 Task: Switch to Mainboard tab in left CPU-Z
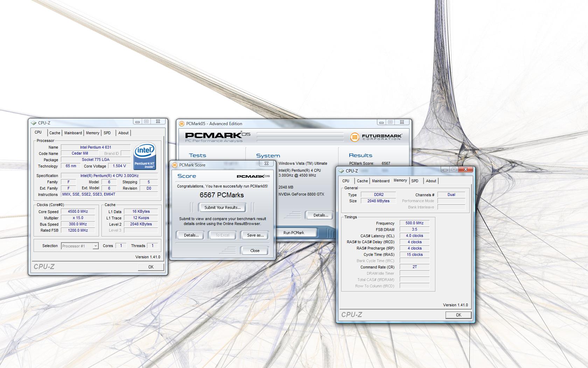pyautogui.click(x=73, y=133)
